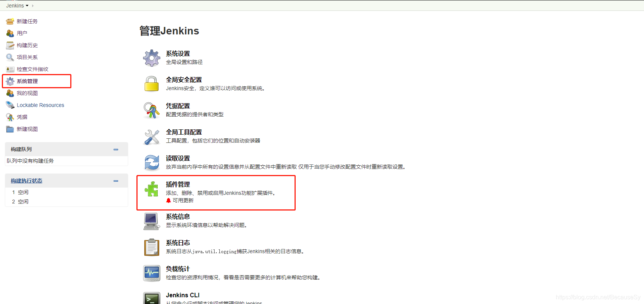The width and height of the screenshot is (644, 304).
Task: Click the 凭据配置 keys icon
Action: click(x=152, y=110)
